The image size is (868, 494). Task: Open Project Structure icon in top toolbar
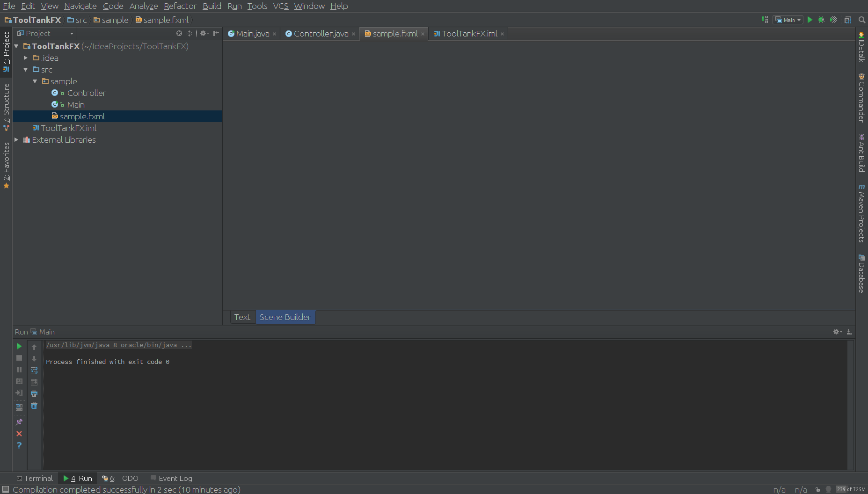coord(847,20)
